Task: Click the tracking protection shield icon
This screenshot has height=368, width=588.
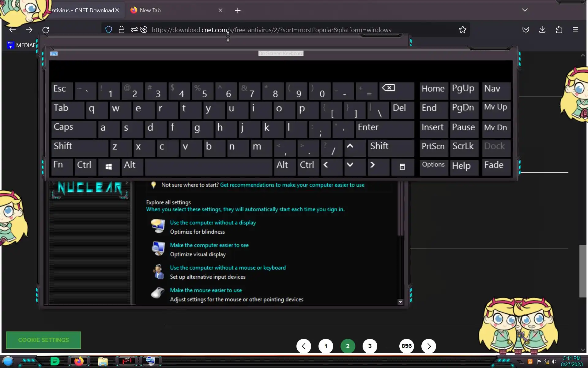Action: click(109, 30)
